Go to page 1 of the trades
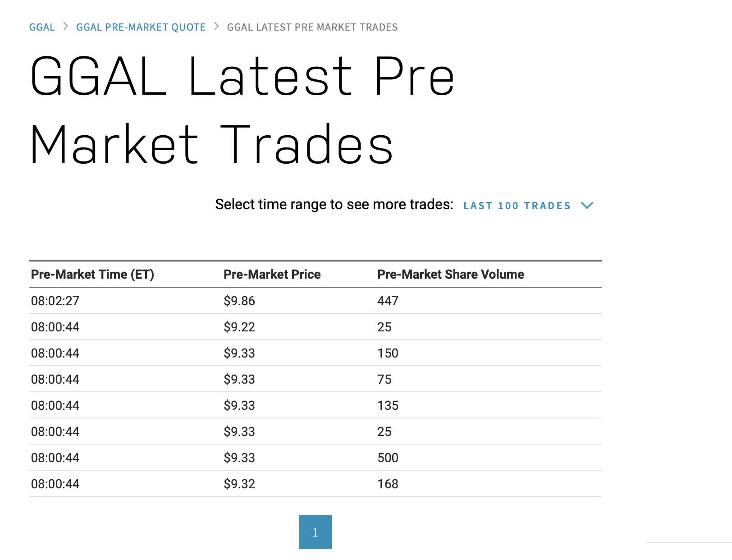The width and height of the screenshot is (732, 560). pos(315,532)
